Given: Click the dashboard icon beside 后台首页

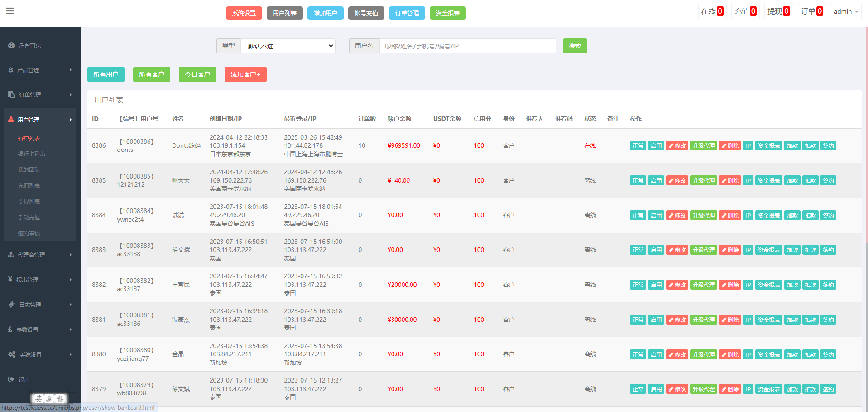Looking at the screenshot, I should point(12,45).
